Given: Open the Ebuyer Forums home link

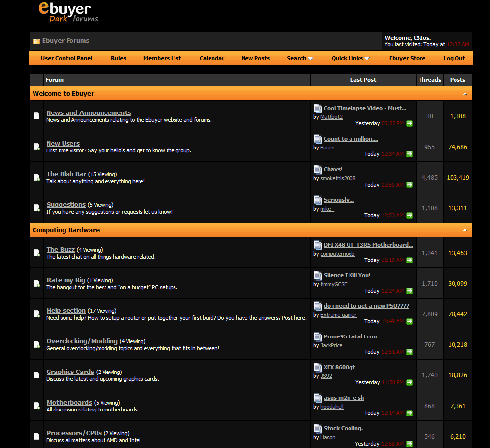Looking at the screenshot, I should [66, 40].
